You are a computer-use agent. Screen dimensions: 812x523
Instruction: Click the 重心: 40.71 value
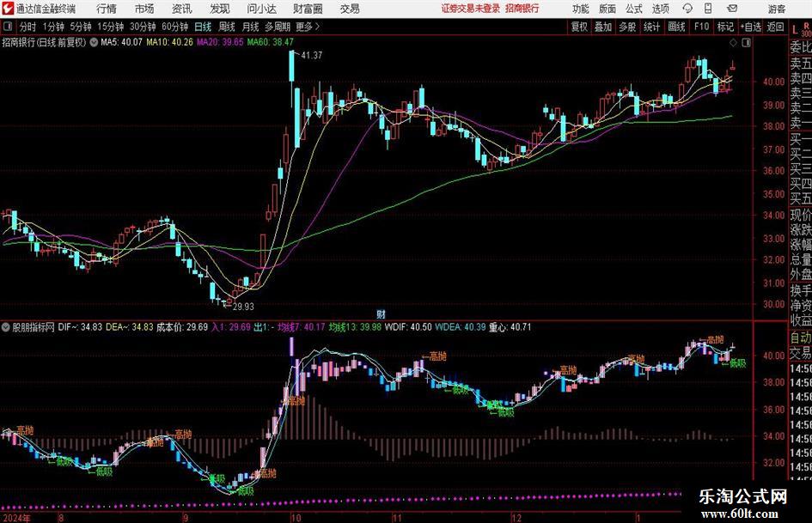pos(510,327)
